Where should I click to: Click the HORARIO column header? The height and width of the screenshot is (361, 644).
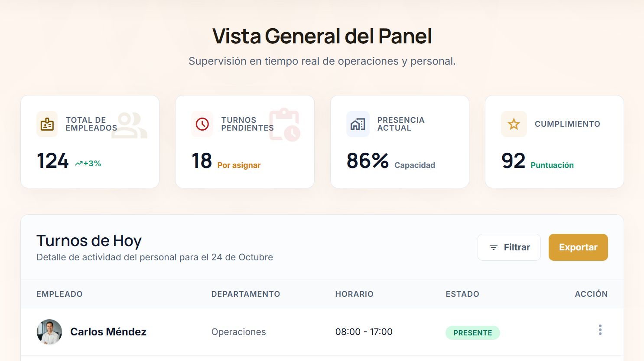[x=354, y=294]
